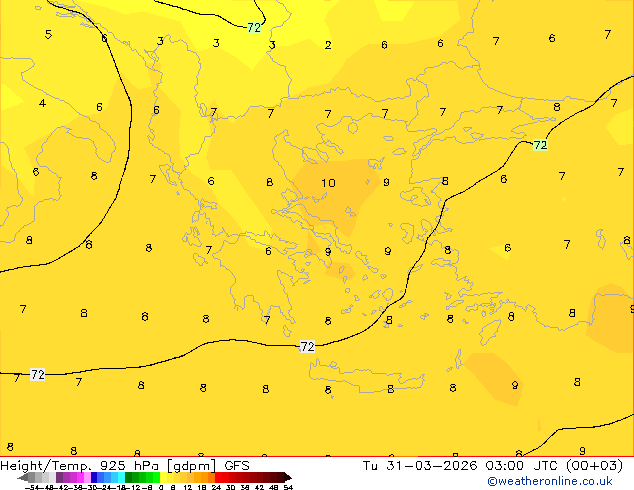Click the legend tick label 18
634x490 pixels.
[x=202, y=488]
